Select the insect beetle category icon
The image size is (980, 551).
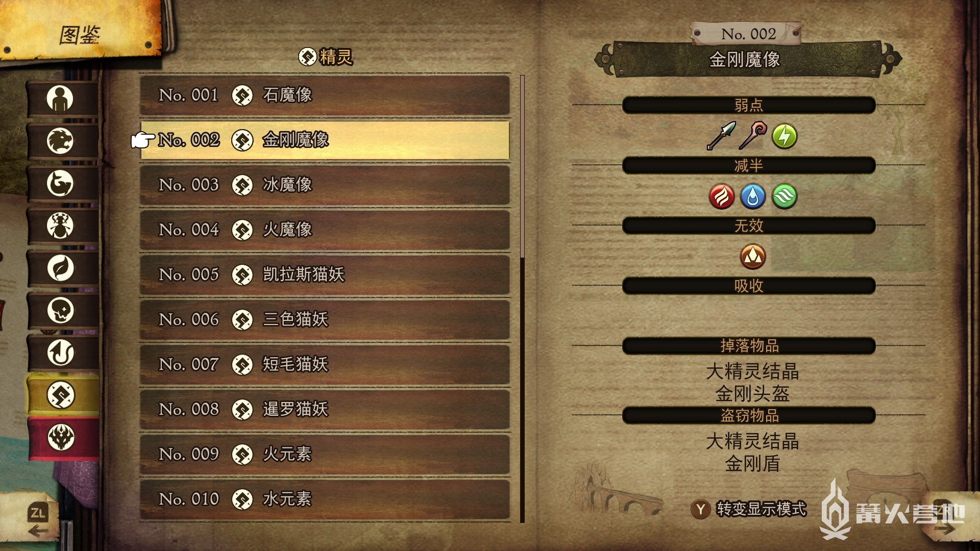60,226
